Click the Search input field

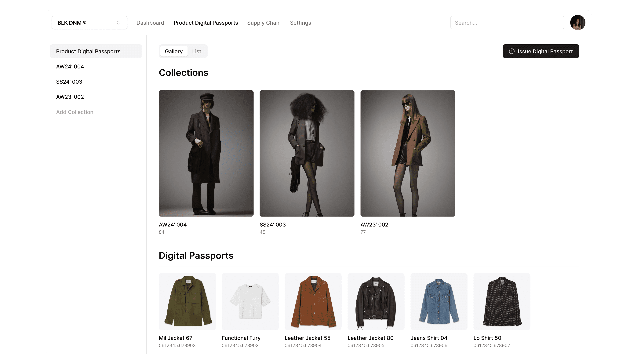click(x=507, y=23)
